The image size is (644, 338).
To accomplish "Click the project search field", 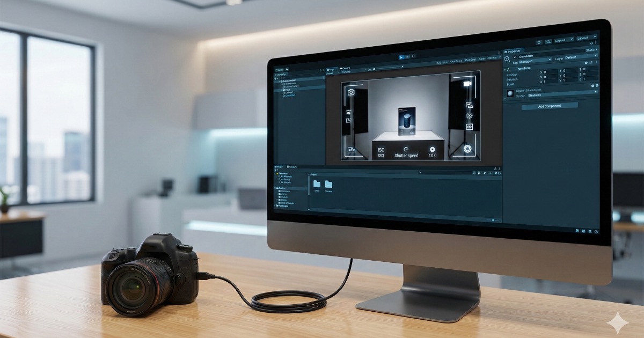I will point(445,172).
